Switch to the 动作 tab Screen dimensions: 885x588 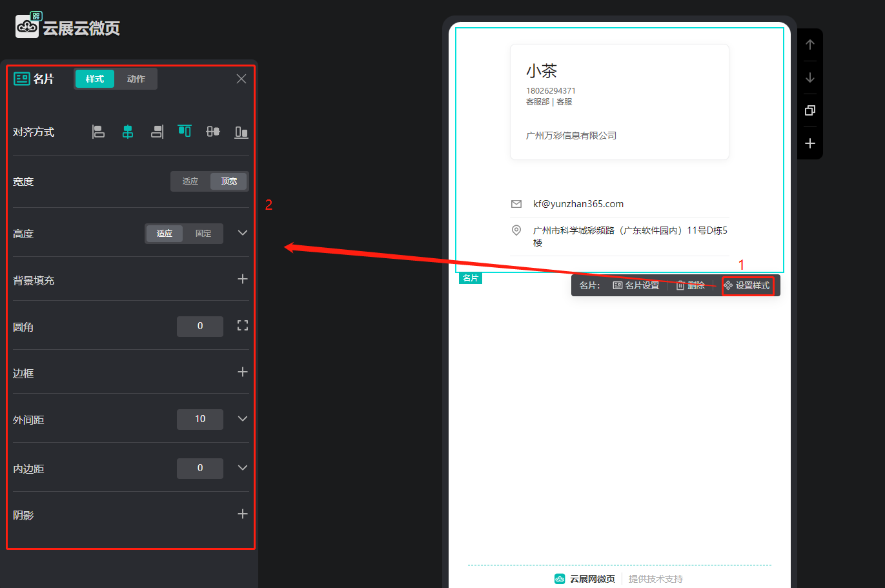tap(136, 79)
